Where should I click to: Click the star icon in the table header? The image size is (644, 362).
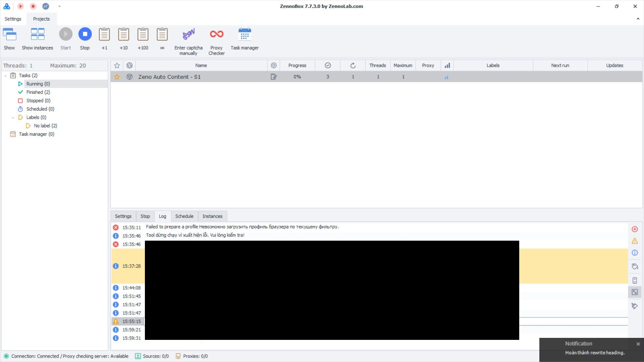click(117, 65)
